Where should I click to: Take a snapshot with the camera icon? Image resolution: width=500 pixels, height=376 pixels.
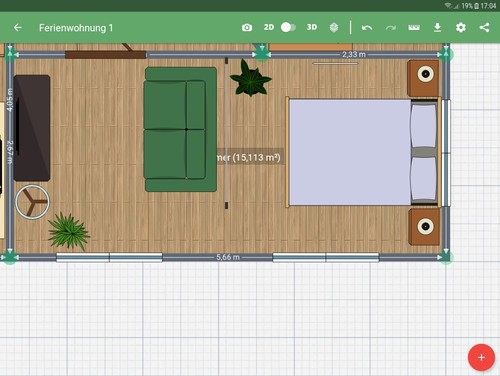click(x=247, y=28)
